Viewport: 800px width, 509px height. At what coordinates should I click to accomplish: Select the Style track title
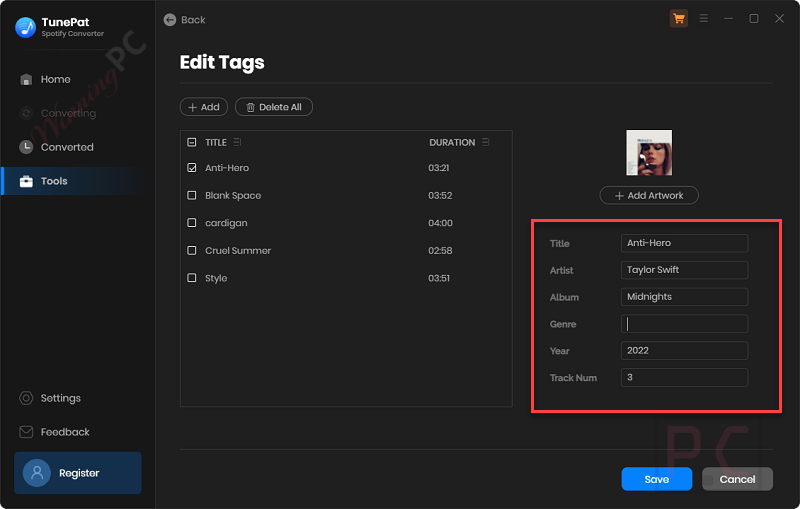click(216, 278)
